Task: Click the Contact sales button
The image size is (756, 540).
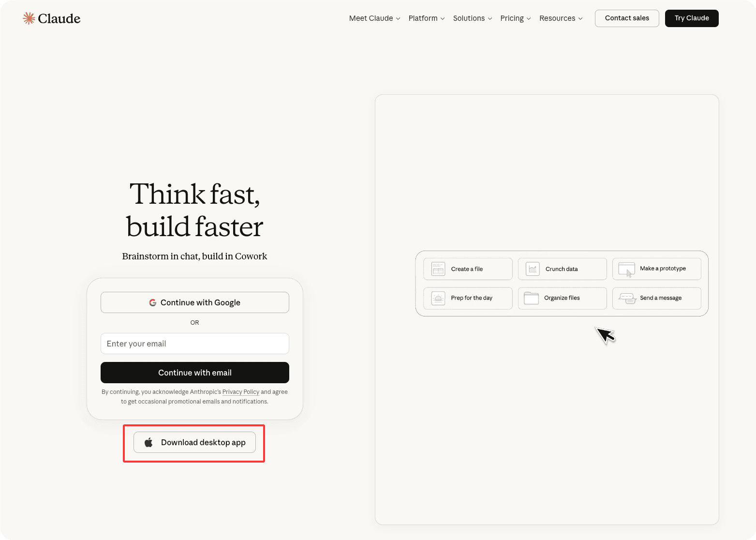Action: [x=627, y=18]
